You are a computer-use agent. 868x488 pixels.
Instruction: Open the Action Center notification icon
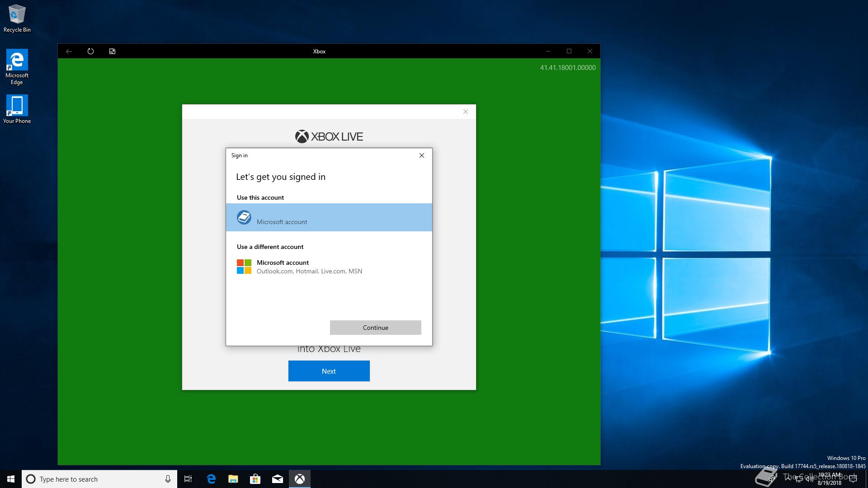click(x=853, y=479)
